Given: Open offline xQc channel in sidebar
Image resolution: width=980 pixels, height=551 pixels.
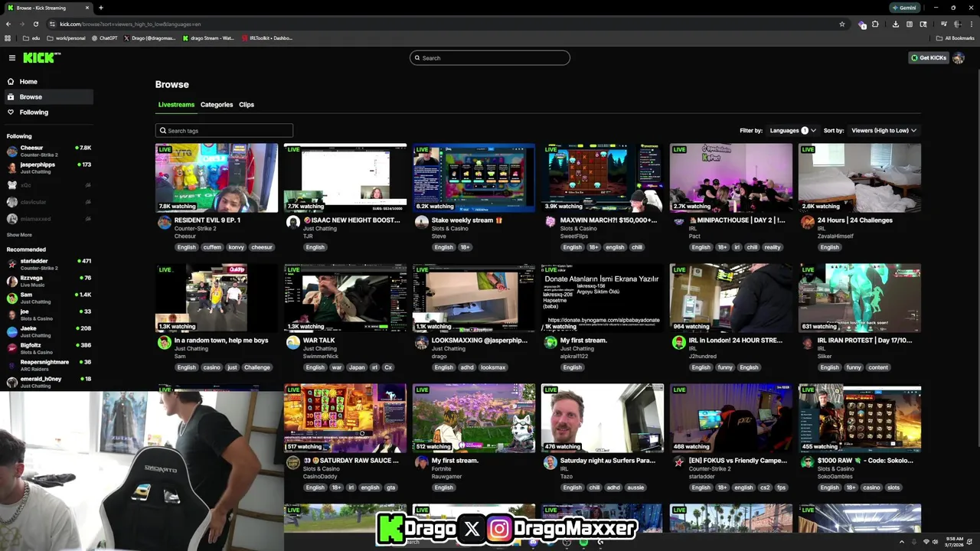Looking at the screenshot, I should [47, 184].
